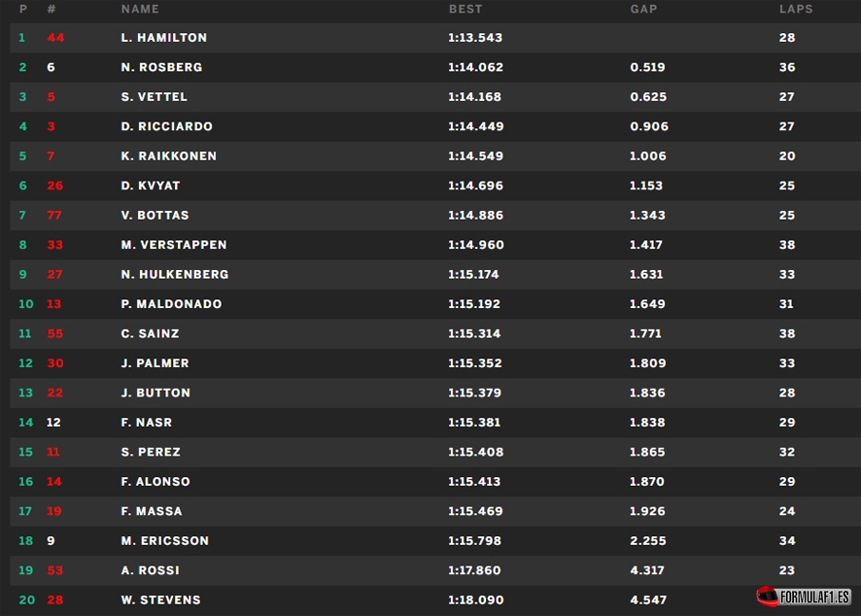
Task: Click the LAPS column header
Action: (796, 9)
